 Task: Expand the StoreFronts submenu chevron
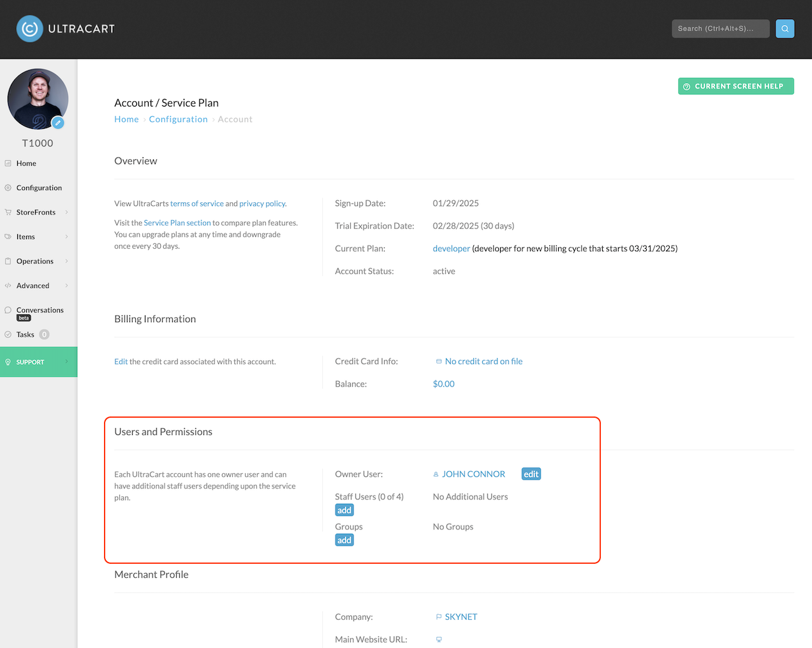66,212
